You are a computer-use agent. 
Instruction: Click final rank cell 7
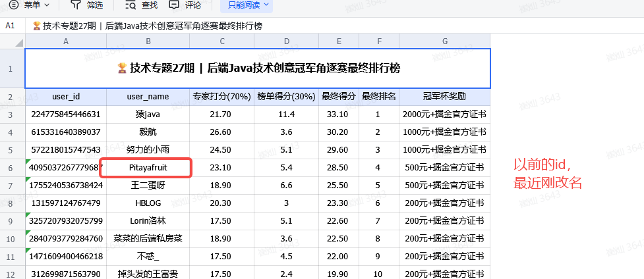378,220
